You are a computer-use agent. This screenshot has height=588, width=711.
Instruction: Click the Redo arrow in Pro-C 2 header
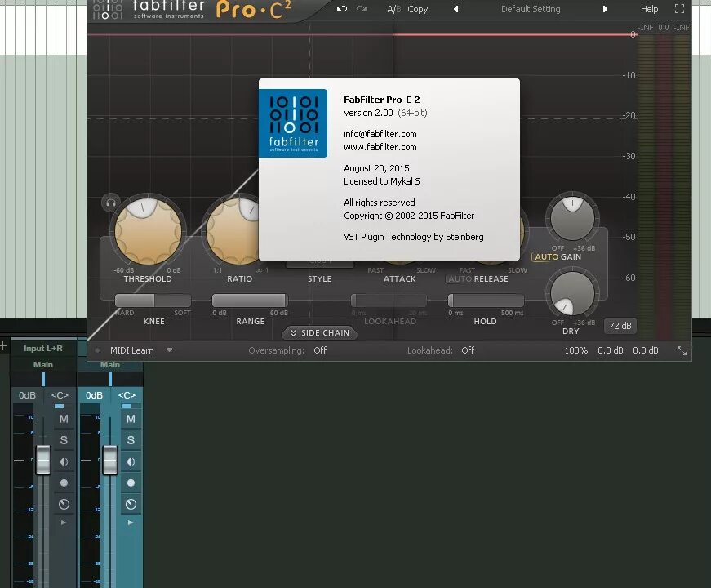click(362, 9)
